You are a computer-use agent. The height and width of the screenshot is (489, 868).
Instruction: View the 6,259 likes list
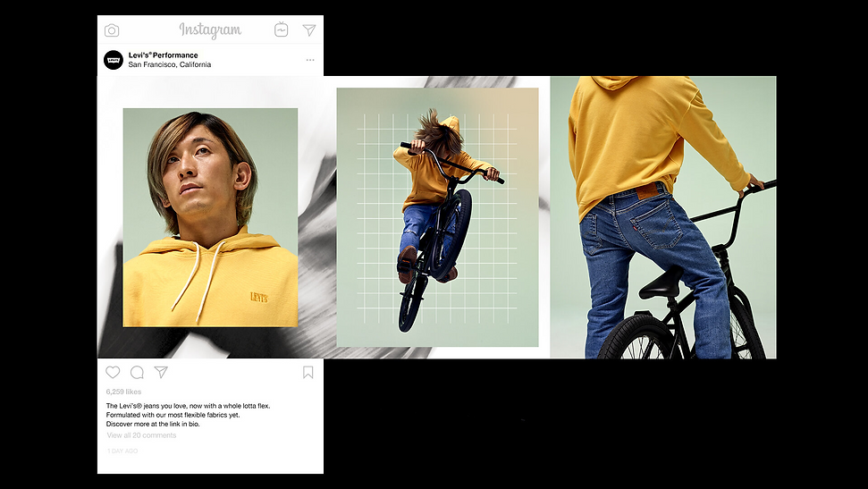(x=123, y=392)
